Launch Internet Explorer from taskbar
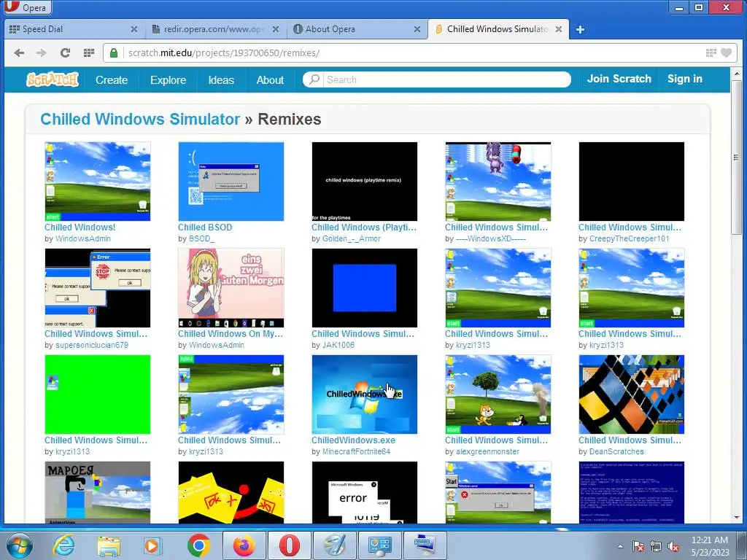Screen dimensions: 747x560 pyautogui.click(x=63, y=545)
